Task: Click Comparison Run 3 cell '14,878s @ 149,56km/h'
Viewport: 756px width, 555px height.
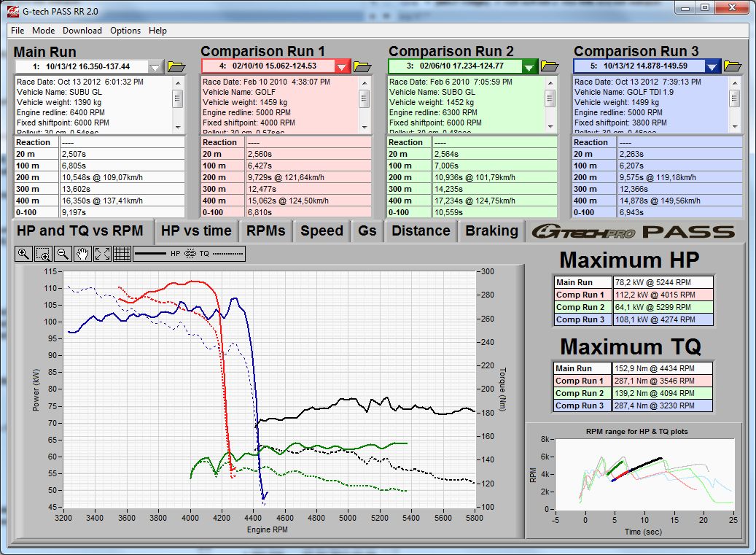Action: 680,201
